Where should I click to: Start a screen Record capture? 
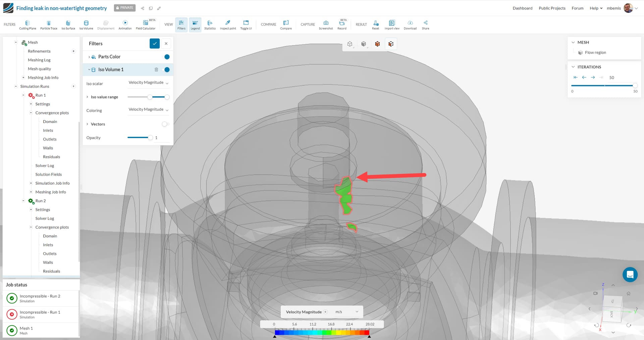[x=342, y=24]
